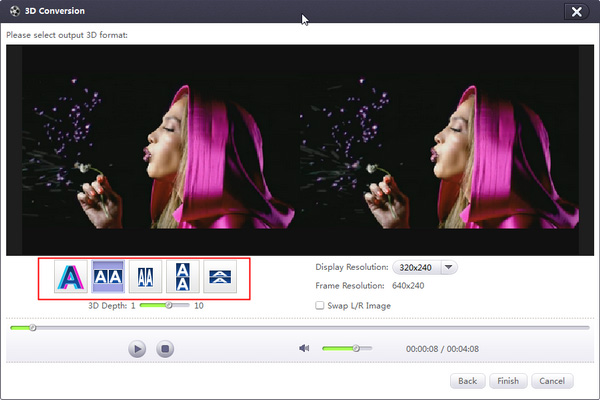Click the volume slider
Image resolution: width=600 pixels, height=400 pixels.
tap(346, 348)
